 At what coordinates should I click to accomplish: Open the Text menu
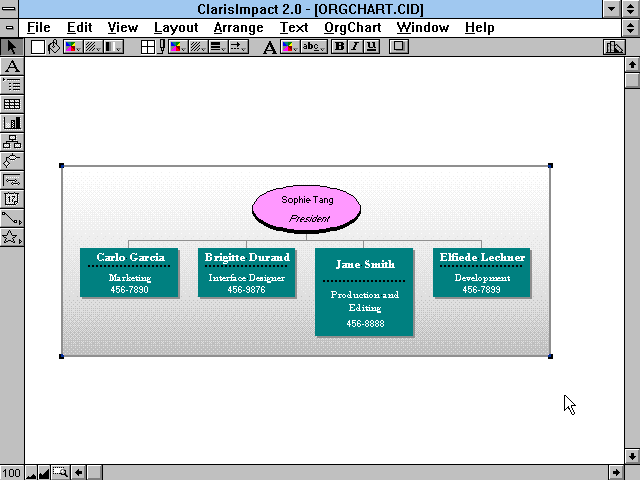click(293, 28)
